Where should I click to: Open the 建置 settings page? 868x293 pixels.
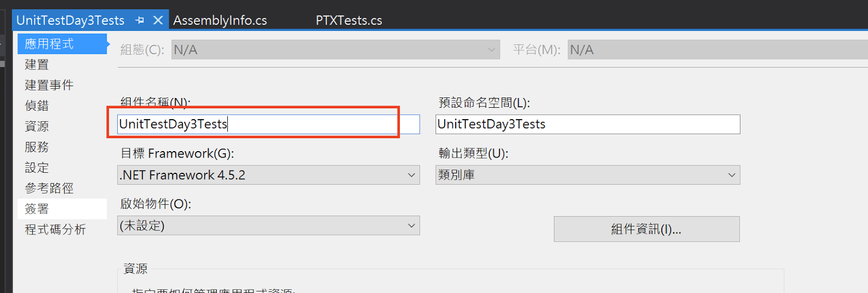click(x=37, y=64)
